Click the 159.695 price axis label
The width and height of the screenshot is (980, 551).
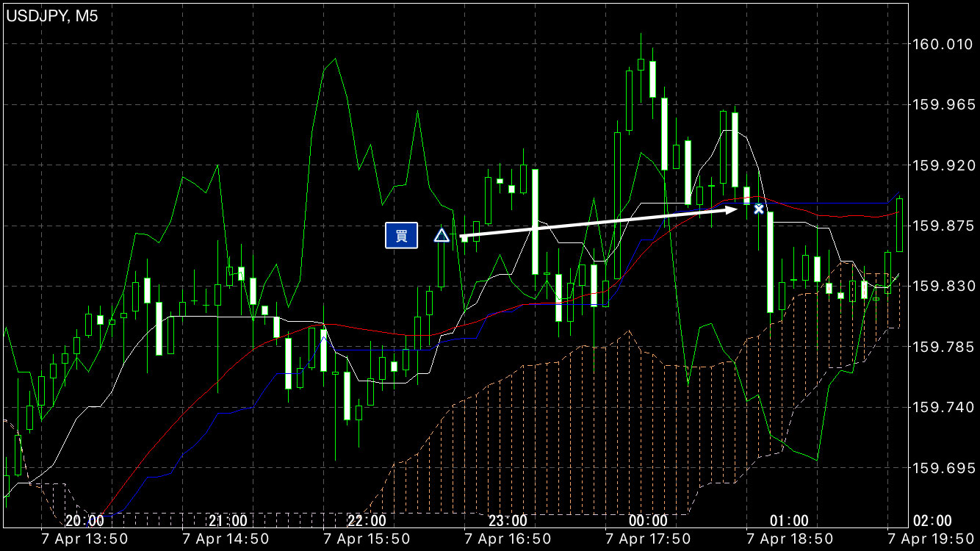click(941, 467)
